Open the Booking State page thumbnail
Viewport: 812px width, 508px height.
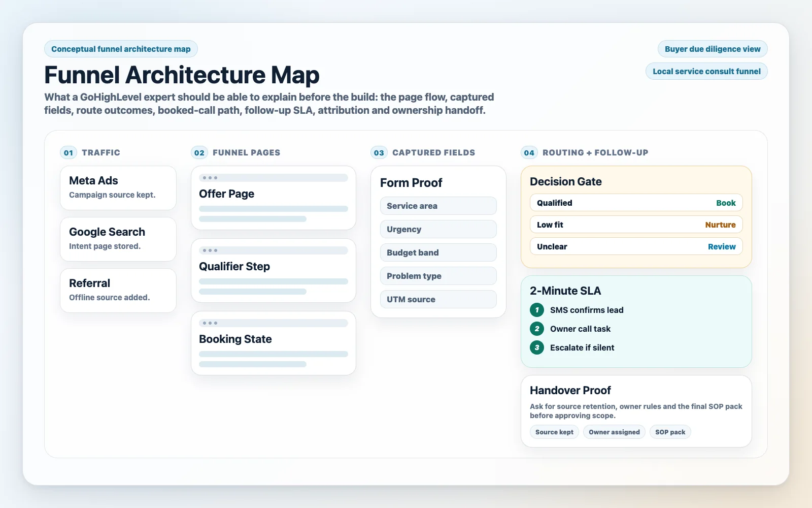(274, 343)
